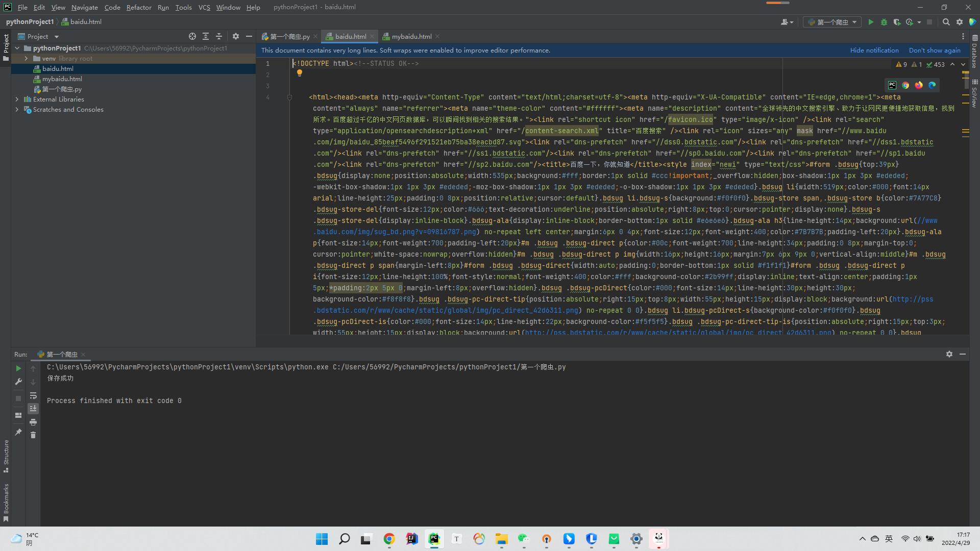Image resolution: width=980 pixels, height=551 pixels.
Task: Click Hide notification link
Action: pyautogui.click(x=874, y=50)
